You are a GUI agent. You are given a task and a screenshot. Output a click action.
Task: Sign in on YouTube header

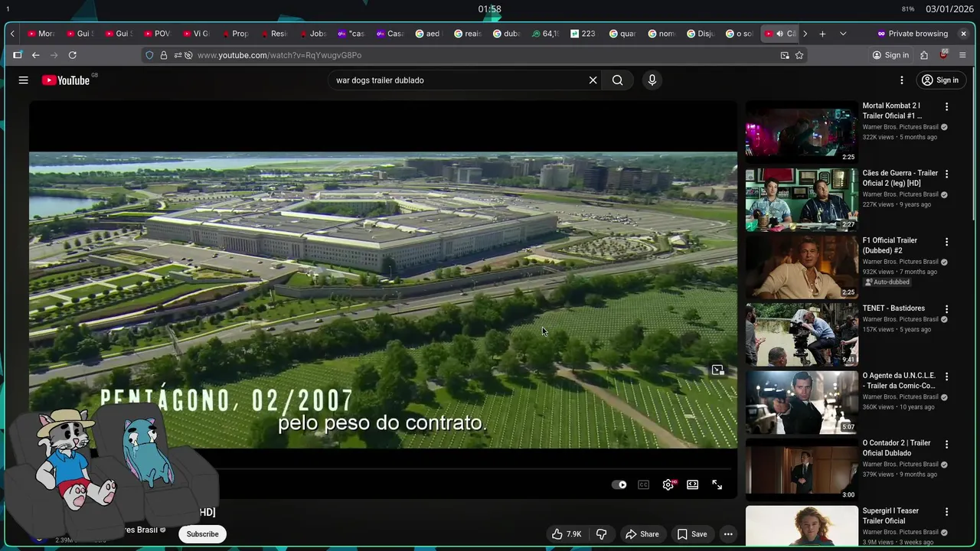(940, 80)
